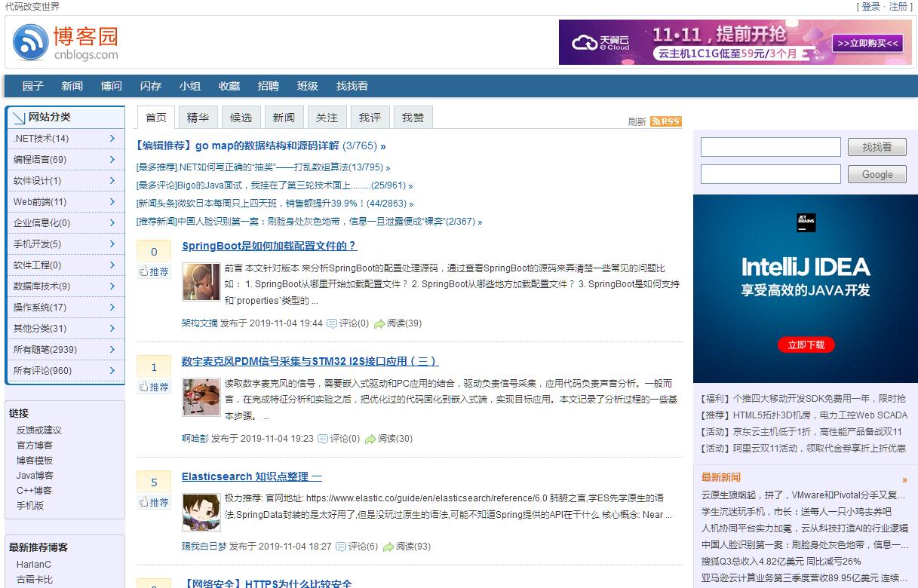Click the arrow icon next to 最新新闻
Image resolution: width=918 pixels, height=588 pixels.
click(904, 479)
